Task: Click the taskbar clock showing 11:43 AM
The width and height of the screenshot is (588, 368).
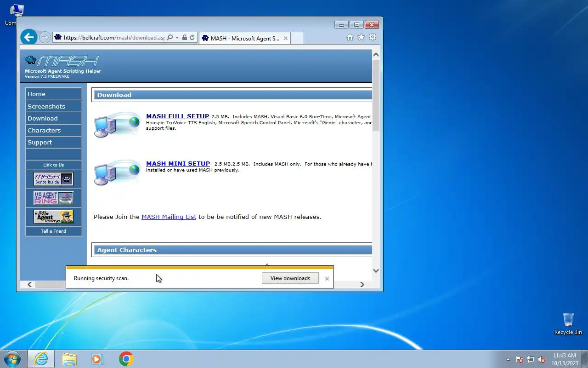Action: click(564, 359)
